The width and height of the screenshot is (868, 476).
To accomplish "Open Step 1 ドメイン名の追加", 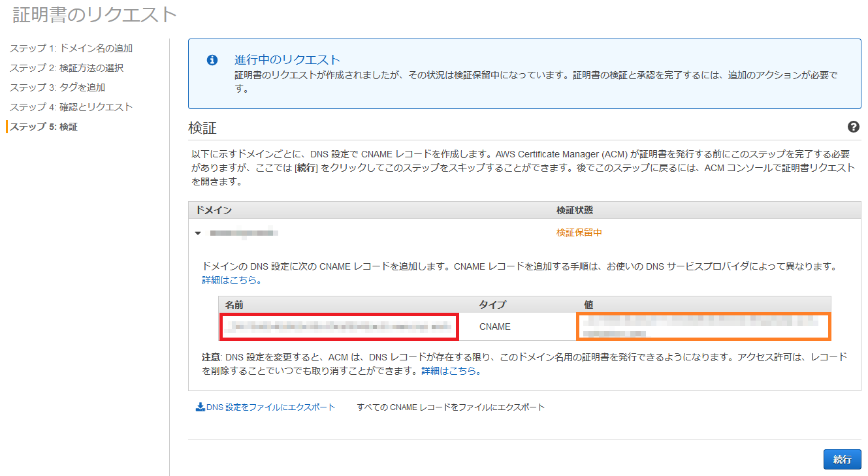I will pyautogui.click(x=71, y=48).
